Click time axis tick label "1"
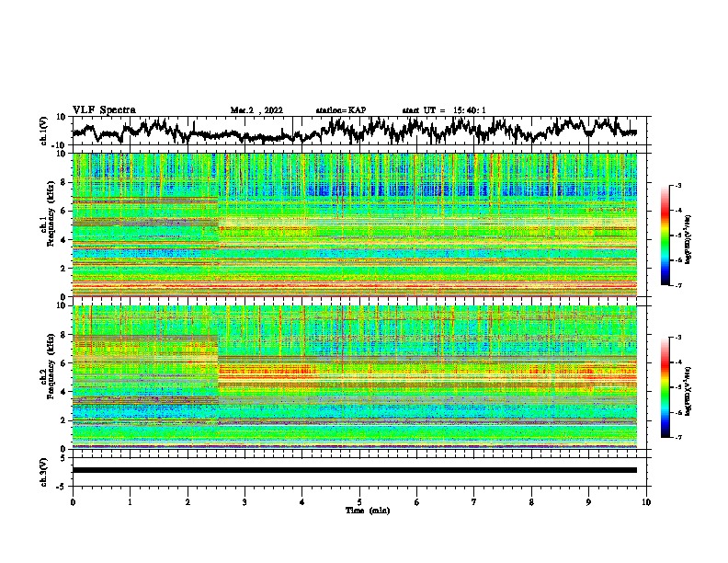728x563 pixels. pyautogui.click(x=130, y=502)
